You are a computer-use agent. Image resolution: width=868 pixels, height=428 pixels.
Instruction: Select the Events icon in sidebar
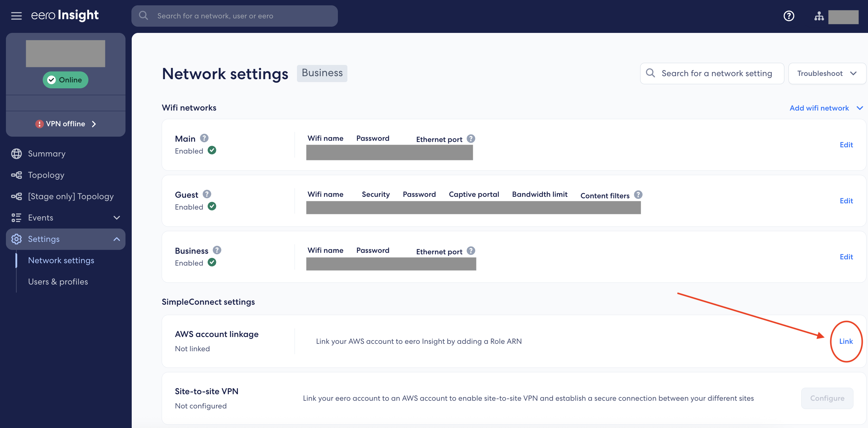point(17,218)
